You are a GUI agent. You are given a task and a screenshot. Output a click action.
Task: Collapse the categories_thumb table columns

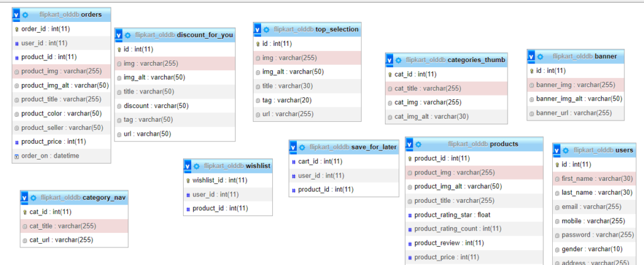point(389,60)
